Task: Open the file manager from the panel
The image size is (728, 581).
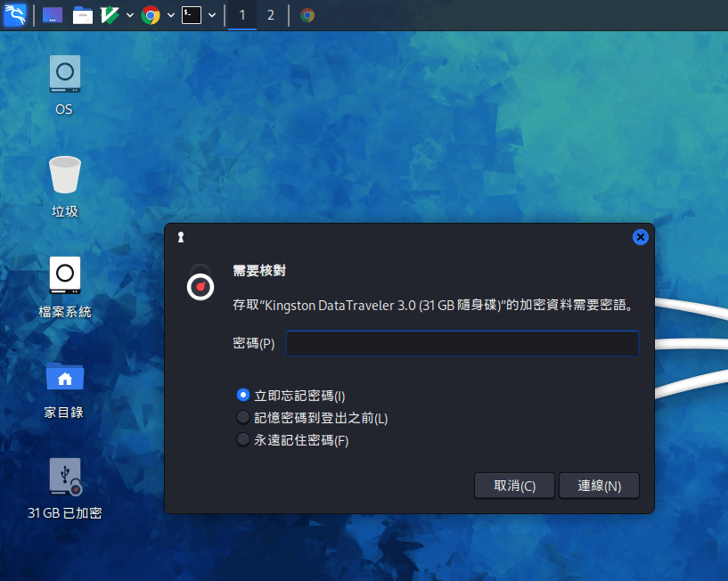Action: (x=83, y=15)
